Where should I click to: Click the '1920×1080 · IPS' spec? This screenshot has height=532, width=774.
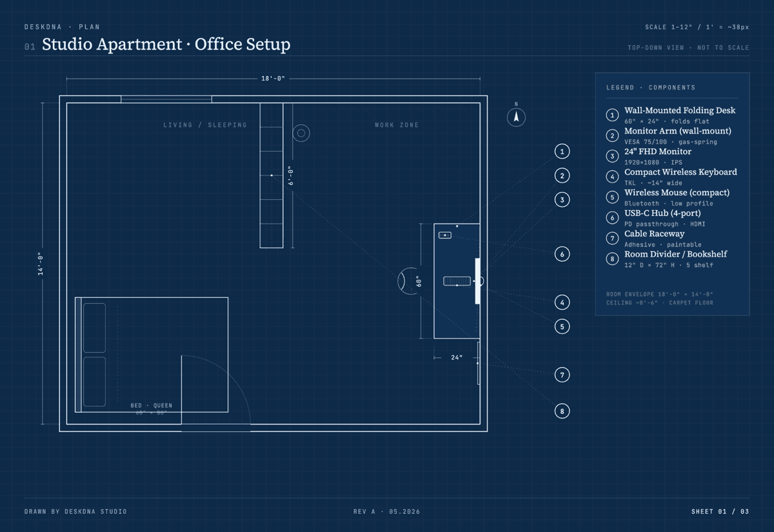(653, 163)
